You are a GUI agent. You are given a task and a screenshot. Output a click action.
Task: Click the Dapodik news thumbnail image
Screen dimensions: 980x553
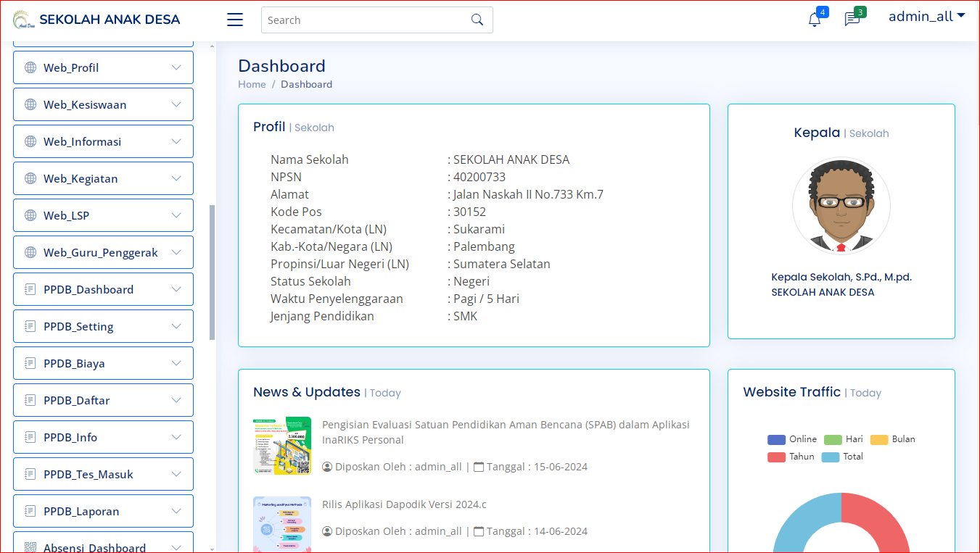click(x=282, y=525)
